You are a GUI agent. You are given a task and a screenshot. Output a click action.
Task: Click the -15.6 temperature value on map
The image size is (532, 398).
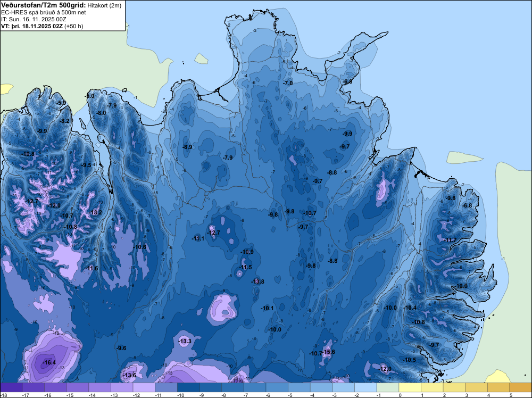coord(328,352)
